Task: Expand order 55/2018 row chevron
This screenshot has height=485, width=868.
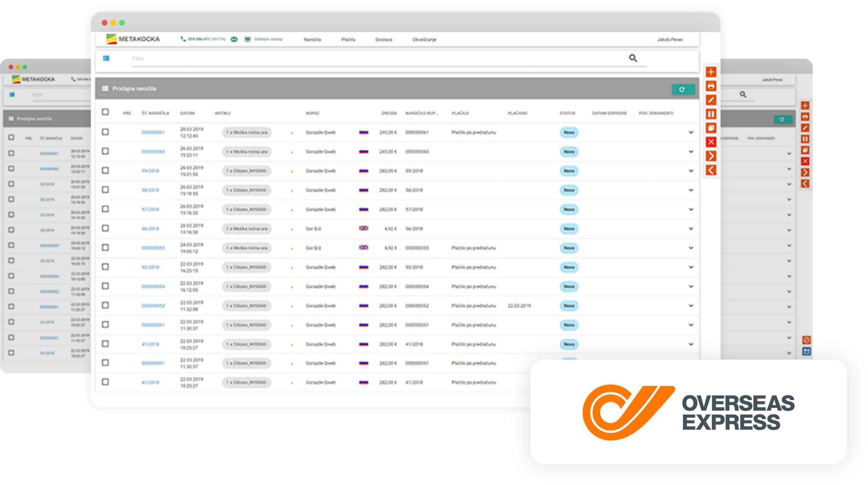Action: click(x=691, y=267)
